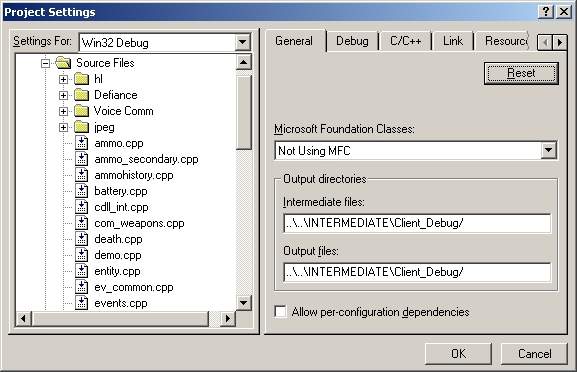Click the file tree vertical scrollbar thumb
The width and height of the screenshot is (577, 372).
(243, 112)
